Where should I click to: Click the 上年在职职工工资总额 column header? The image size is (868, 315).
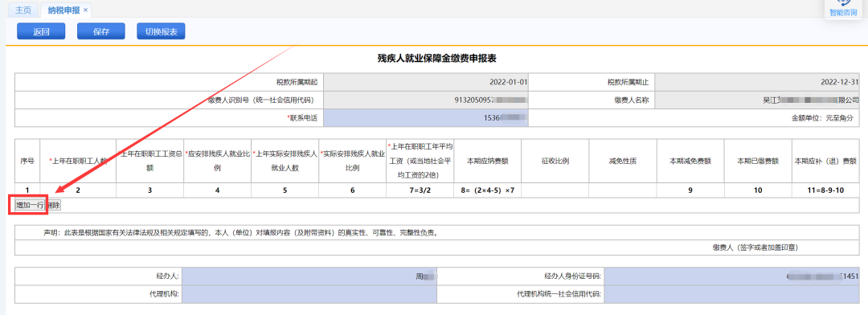150,161
